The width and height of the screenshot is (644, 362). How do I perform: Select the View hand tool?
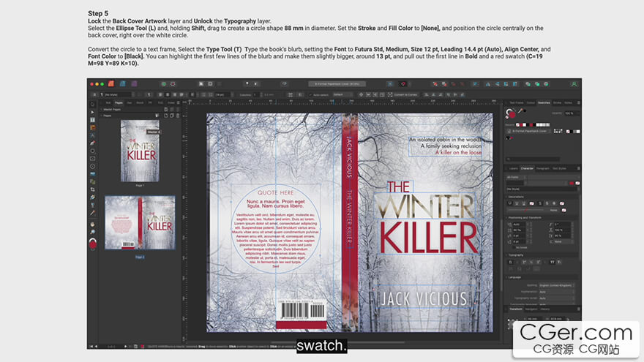(x=92, y=225)
